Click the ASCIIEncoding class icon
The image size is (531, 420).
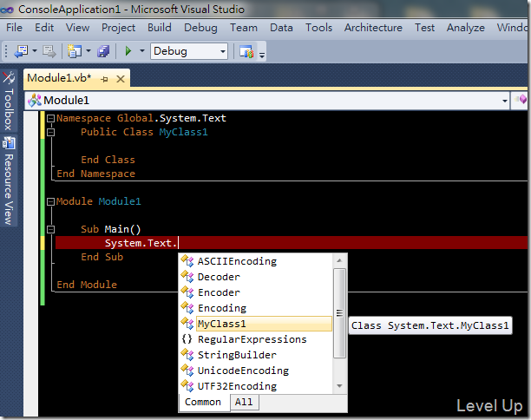pyautogui.click(x=187, y=261)
